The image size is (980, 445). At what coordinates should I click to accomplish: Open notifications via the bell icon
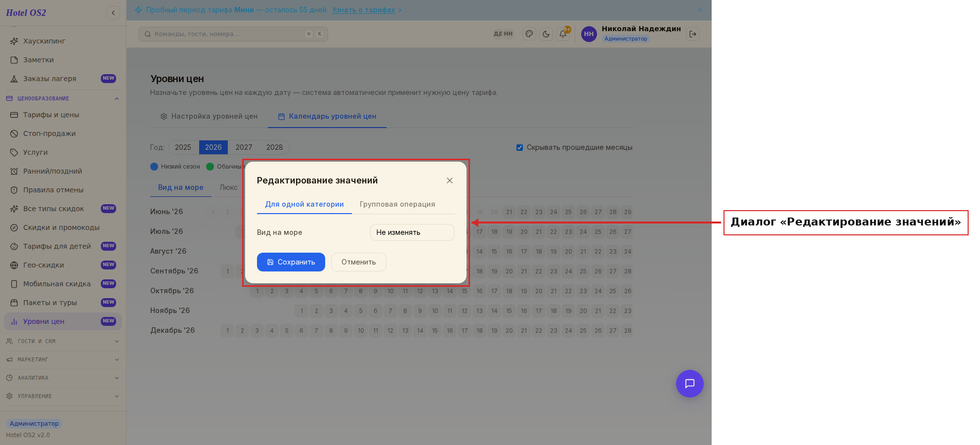pyautogui.click(x=563, y=34)
